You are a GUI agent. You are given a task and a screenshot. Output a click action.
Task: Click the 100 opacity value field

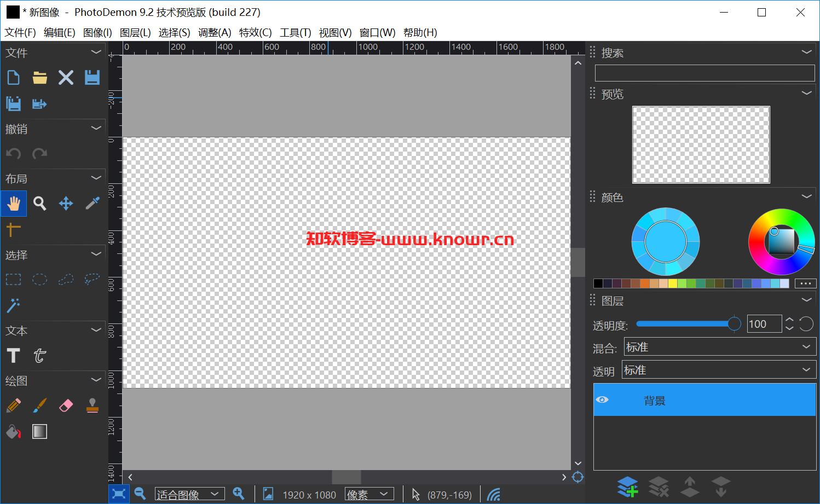pyautogui.click(x=764, y=324)
